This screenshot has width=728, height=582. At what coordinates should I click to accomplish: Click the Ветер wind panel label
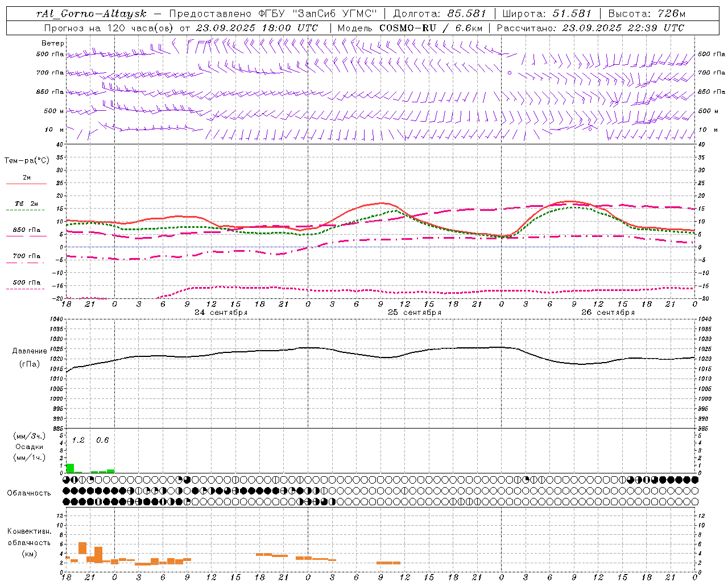(53, 43)
